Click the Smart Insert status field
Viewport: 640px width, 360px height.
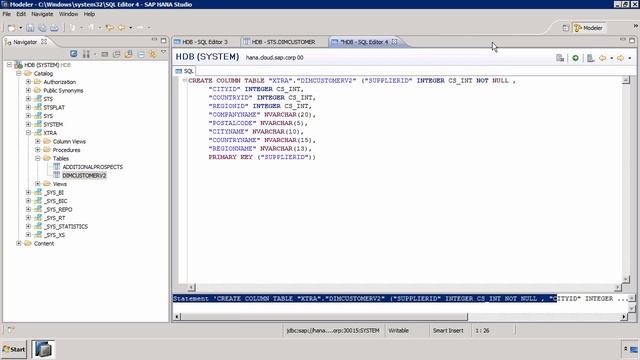(448, 330)
